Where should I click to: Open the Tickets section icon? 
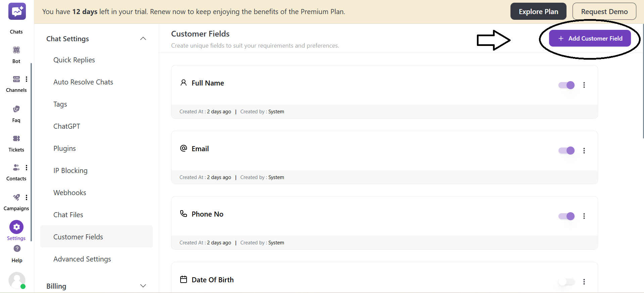tap(16, 138)
